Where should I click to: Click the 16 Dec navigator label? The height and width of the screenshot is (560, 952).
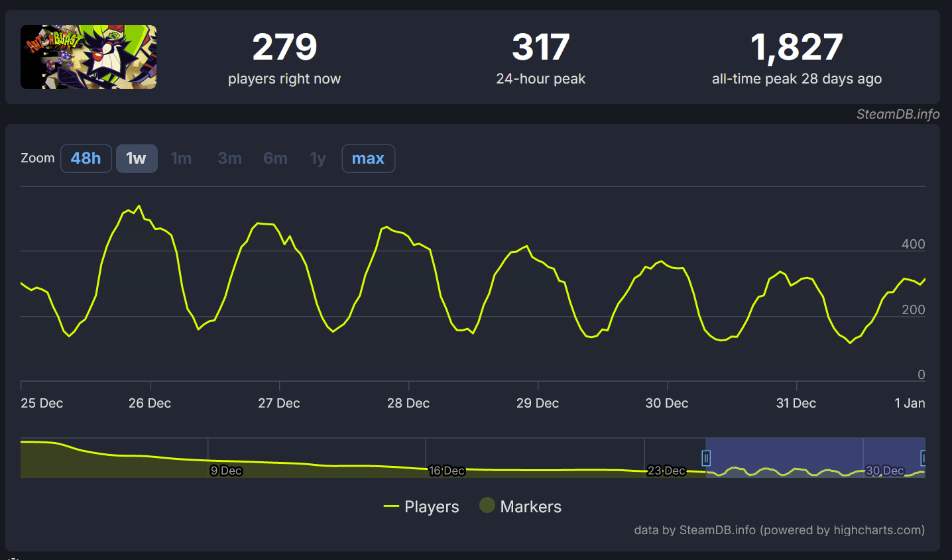tap(447, 471)
